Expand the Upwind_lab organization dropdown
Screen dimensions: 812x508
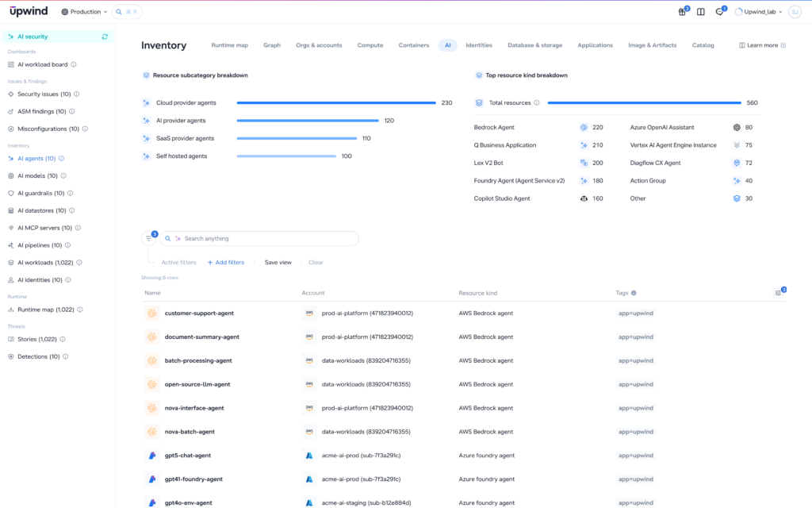click(x=759, y=12)
